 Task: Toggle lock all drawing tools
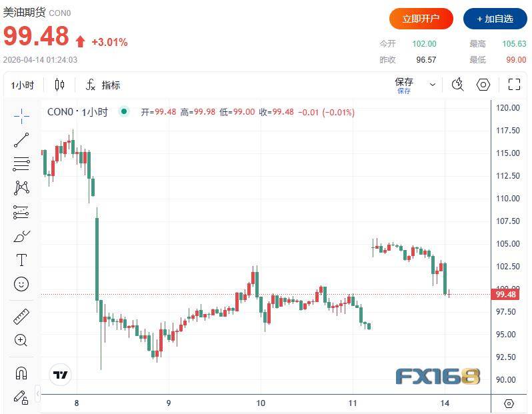pos(21,397)
